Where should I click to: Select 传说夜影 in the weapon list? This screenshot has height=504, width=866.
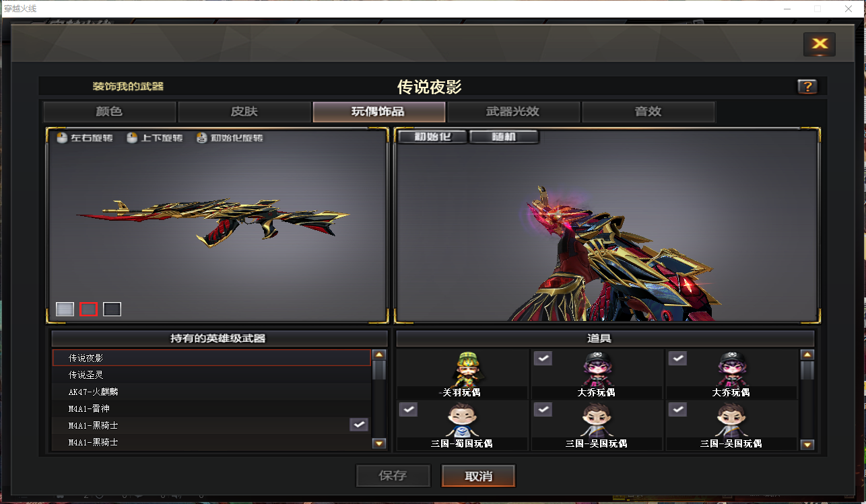[x=211, y=358]
